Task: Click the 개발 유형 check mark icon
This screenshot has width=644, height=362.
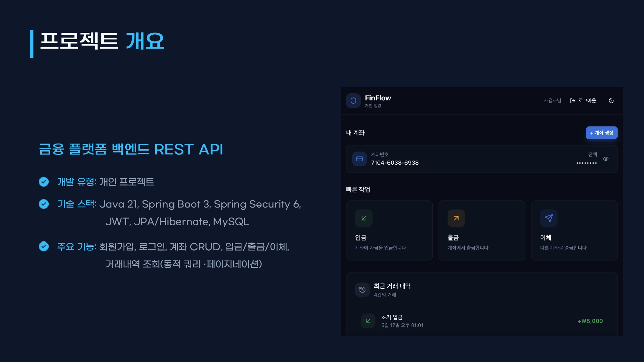Action: [x=44, y=182]
